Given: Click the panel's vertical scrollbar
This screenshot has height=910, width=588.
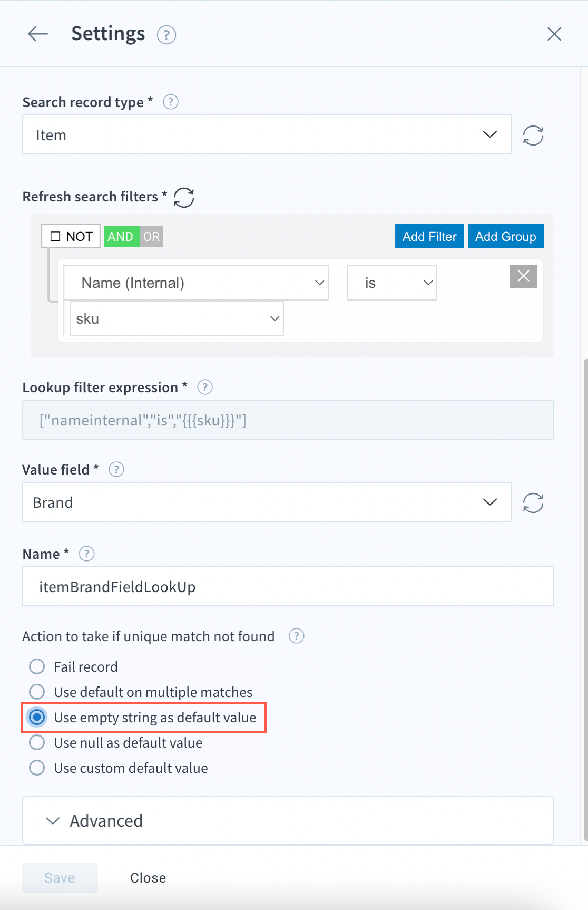Looking at the screenshot, I should (585, 599).
